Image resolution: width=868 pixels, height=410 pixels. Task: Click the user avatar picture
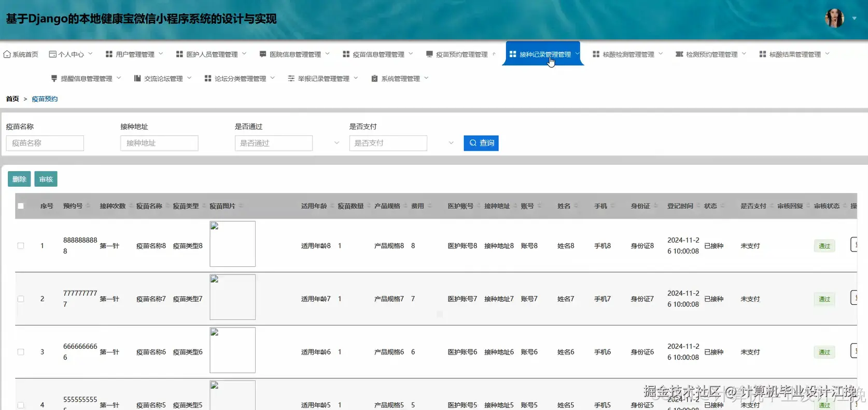[834, 18]
